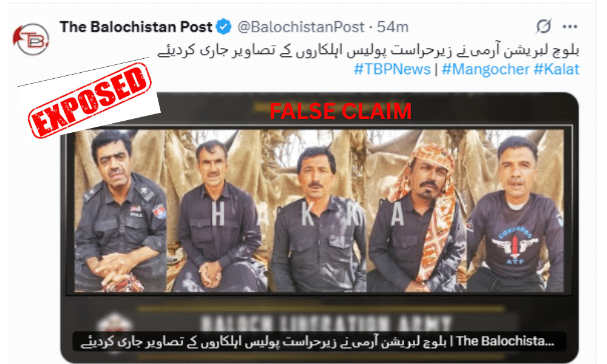This screenshot has height=364, width=607.
Task: Select the leftmost police uniform photo
Action: pos(120,211)
